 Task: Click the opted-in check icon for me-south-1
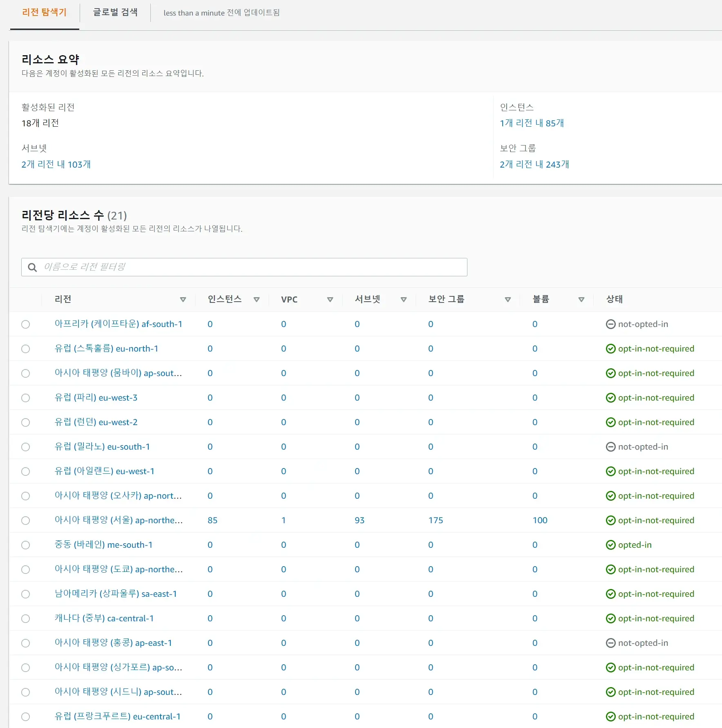(x=610, y=545)
